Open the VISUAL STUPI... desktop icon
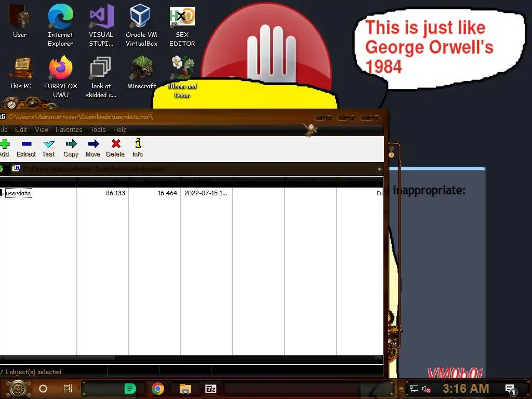Image resolution: width=532 pixels, height=399 pixels. coord(101,25)
